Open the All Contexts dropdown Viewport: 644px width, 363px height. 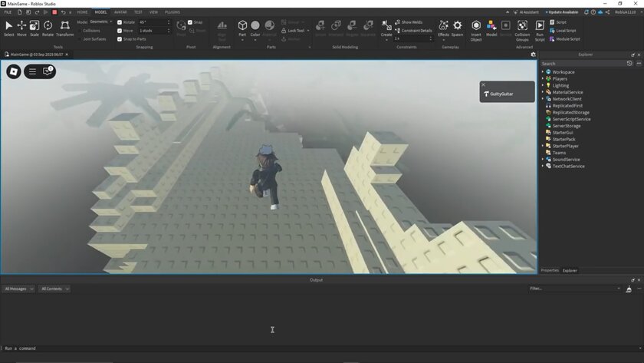coord(54,289)
